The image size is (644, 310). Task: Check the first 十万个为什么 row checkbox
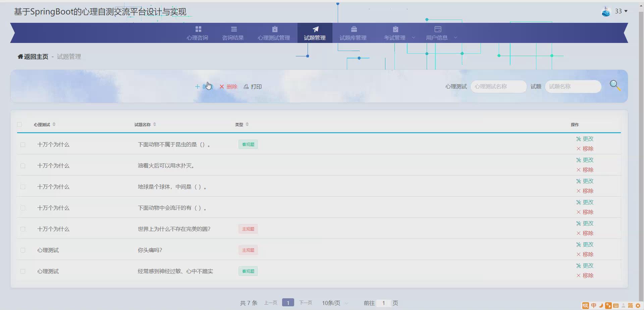23,144
